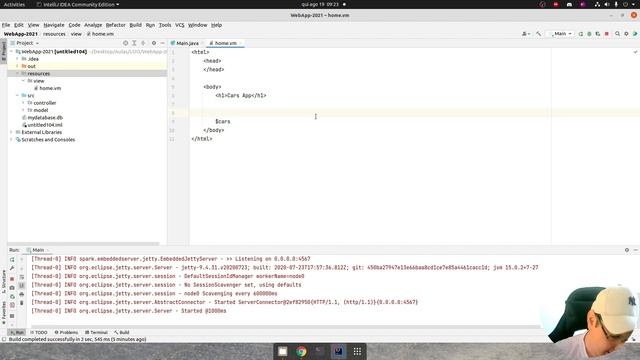Click trash Clear All icon in Run console

tap(22, 303)
